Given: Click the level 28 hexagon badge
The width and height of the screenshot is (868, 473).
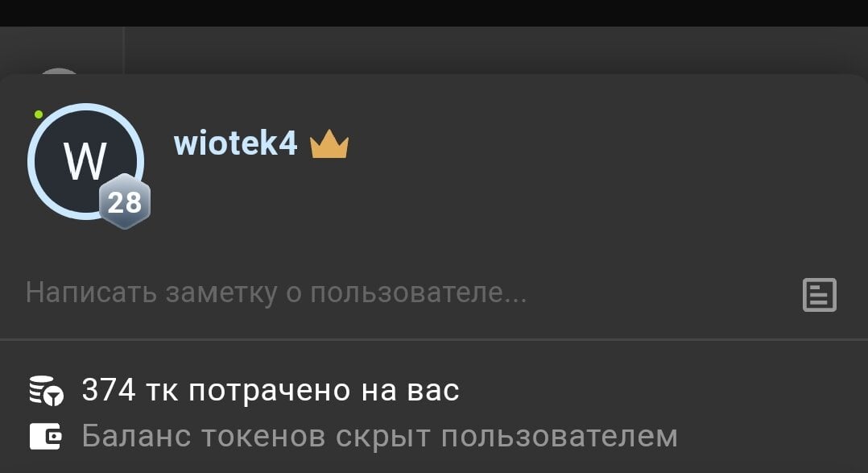Looking at the screenshot, I should (125, 201).
